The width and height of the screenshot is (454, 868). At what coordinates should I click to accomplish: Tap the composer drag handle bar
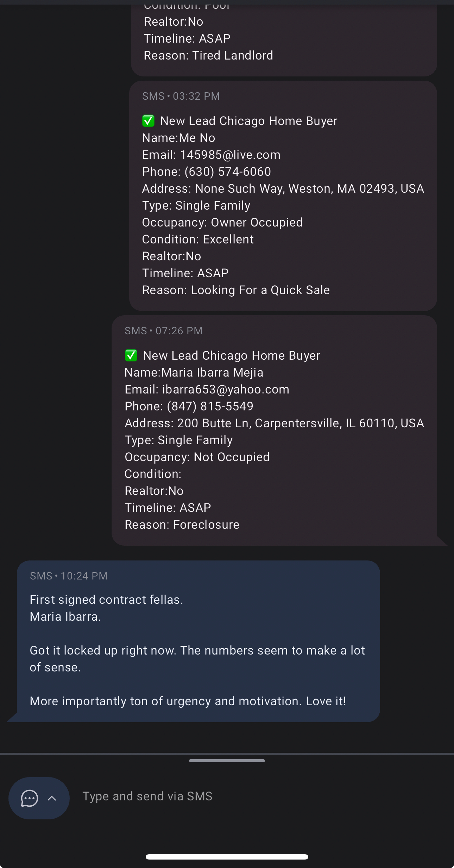click(x=227, y=761)
